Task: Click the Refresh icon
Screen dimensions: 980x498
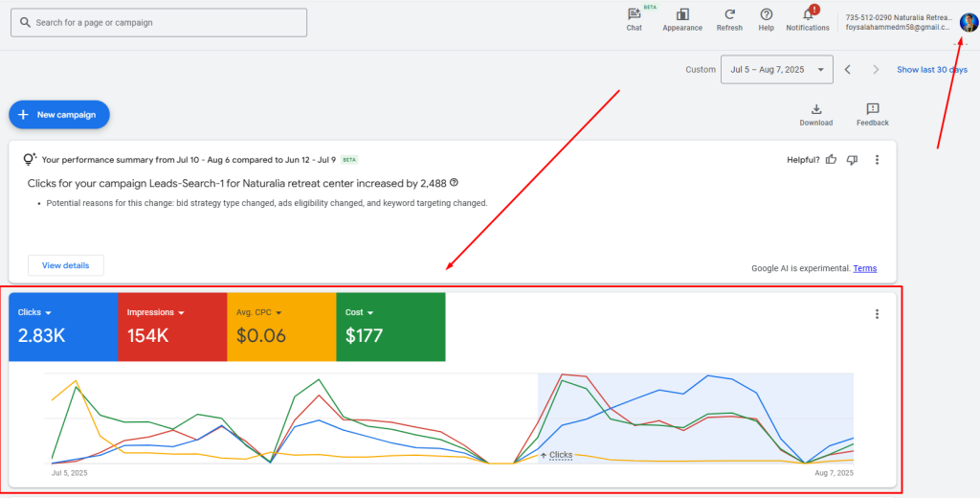Action: pos(729,14)
